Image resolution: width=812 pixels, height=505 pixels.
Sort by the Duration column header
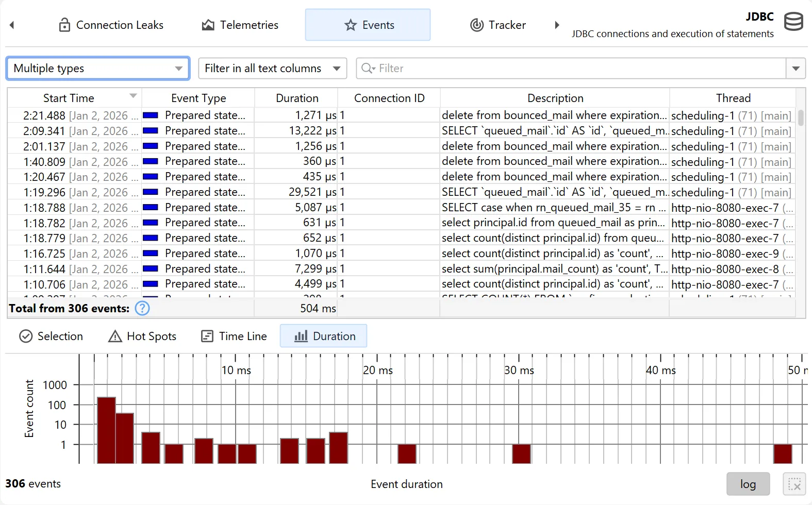coord(297,98)
